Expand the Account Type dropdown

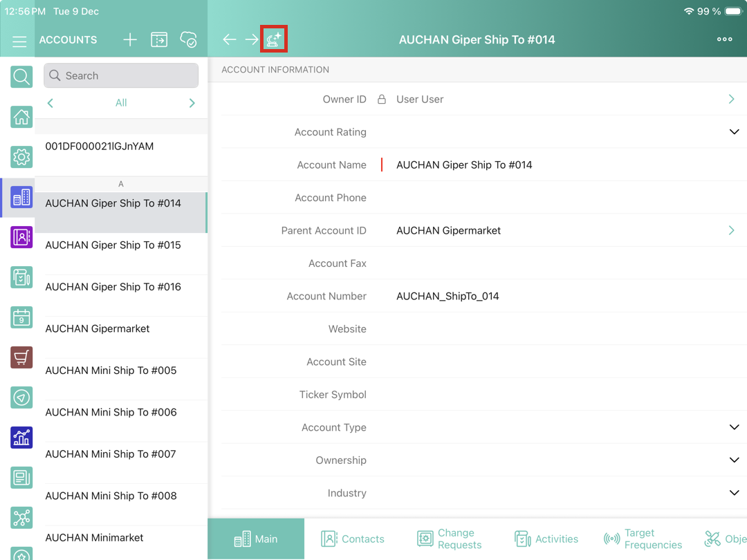click(x=734, y=427)
